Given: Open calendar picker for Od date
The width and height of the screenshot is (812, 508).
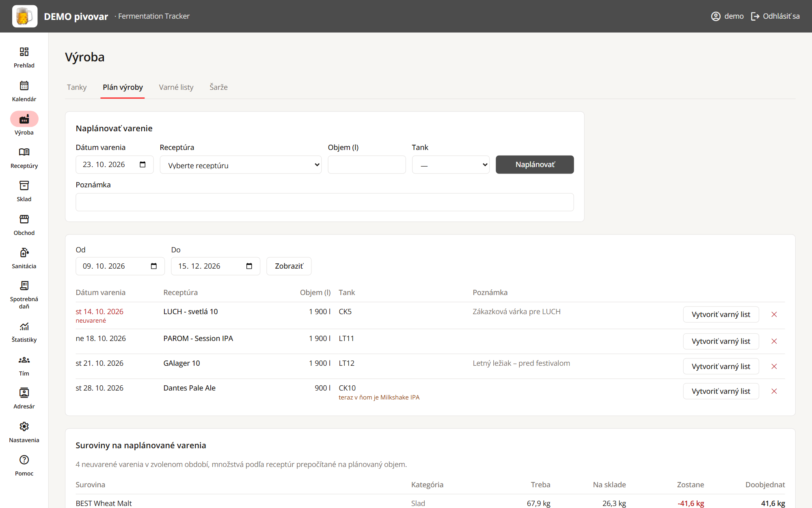Looking at the screenshot, I should tap(153, 266).
